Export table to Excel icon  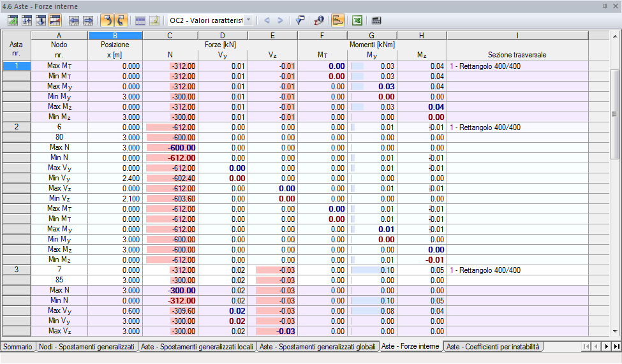(357, 20)
